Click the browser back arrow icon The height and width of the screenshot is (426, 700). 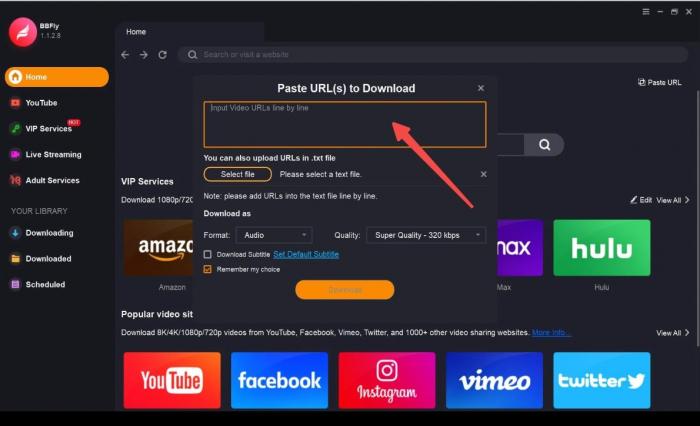click(x=125, y=54)
